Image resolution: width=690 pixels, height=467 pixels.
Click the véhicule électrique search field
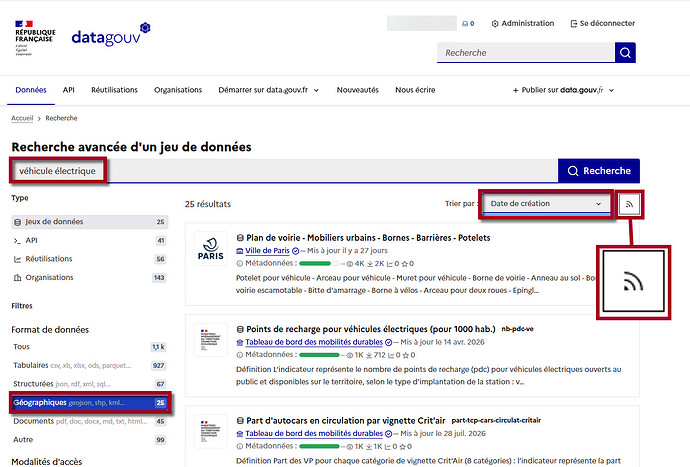[x=284, y=171]
